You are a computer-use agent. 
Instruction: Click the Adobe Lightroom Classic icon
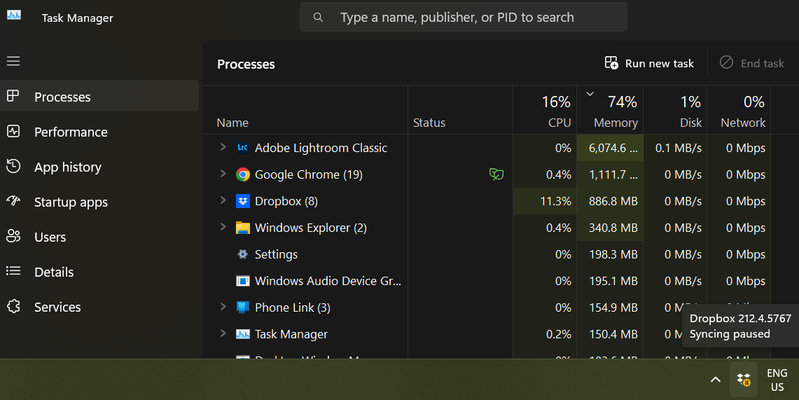click(242, 148)
